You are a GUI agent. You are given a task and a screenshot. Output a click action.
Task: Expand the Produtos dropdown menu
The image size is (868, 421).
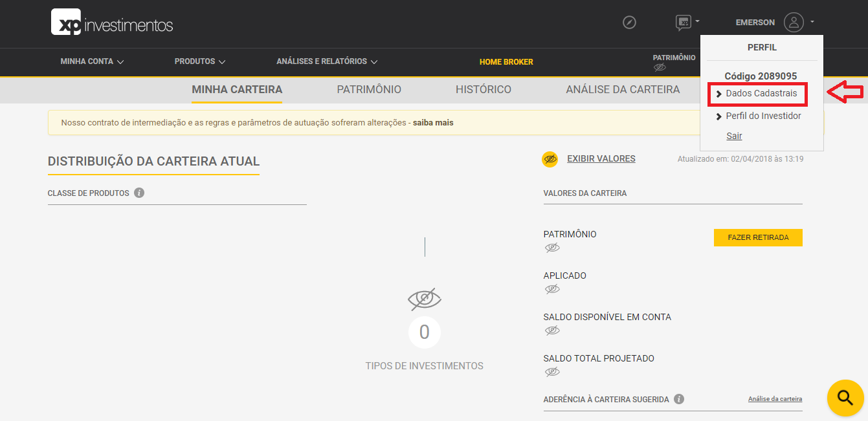[199, 62]
